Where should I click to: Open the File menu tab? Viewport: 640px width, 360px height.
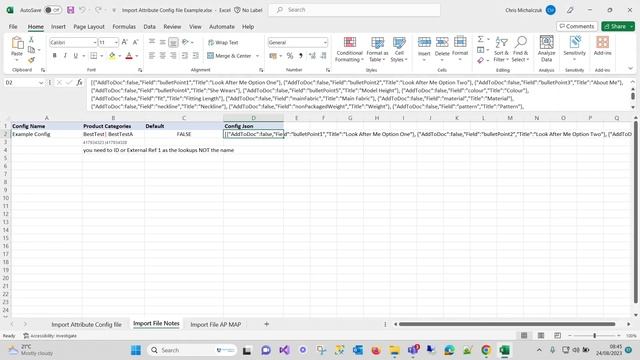pos(13,27)
